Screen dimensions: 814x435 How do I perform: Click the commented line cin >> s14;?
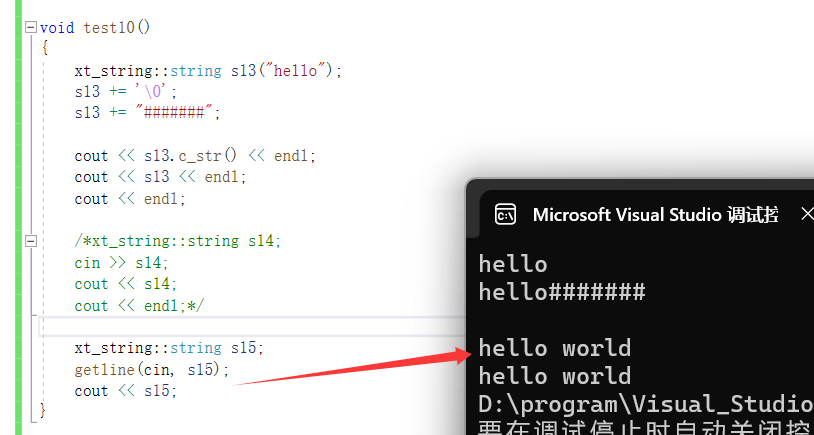pos(121,263)
